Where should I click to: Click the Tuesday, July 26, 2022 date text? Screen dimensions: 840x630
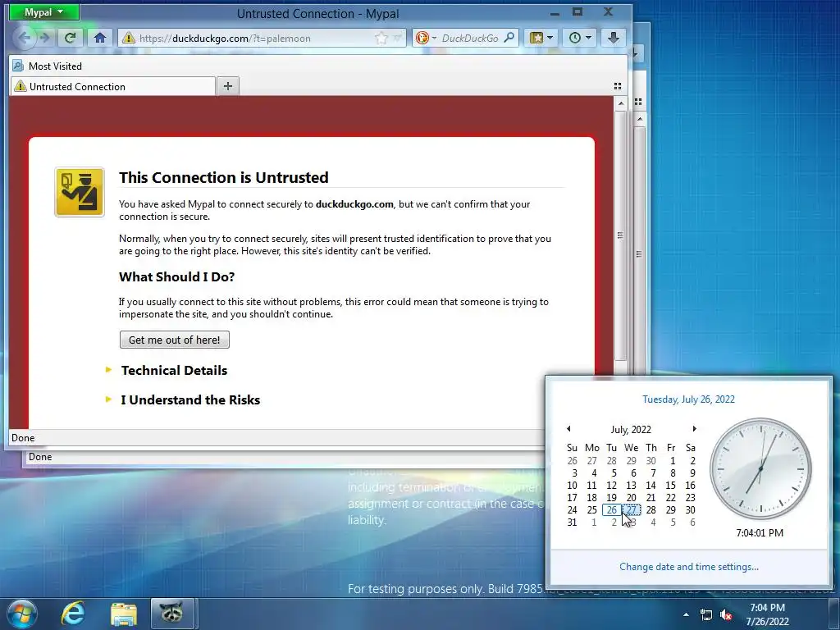click(x=688, y=399)
